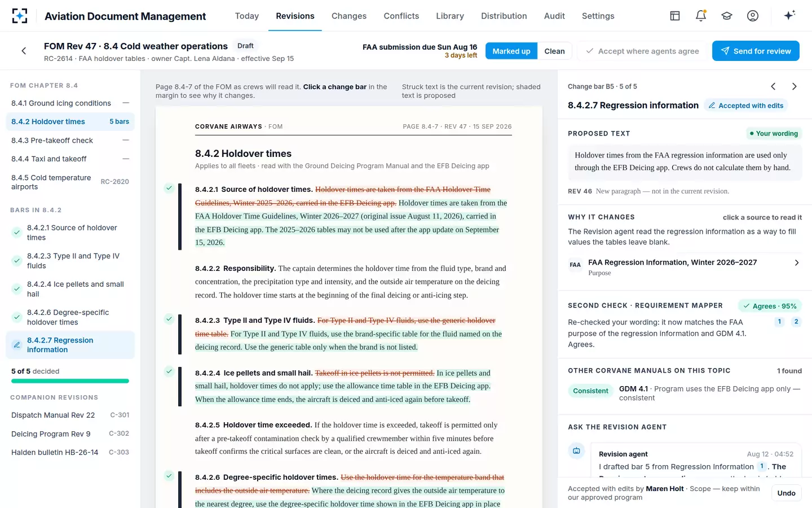This screenshot has width=812, height=508.
Task: Open the training cap icon
Action: point(727,16)
